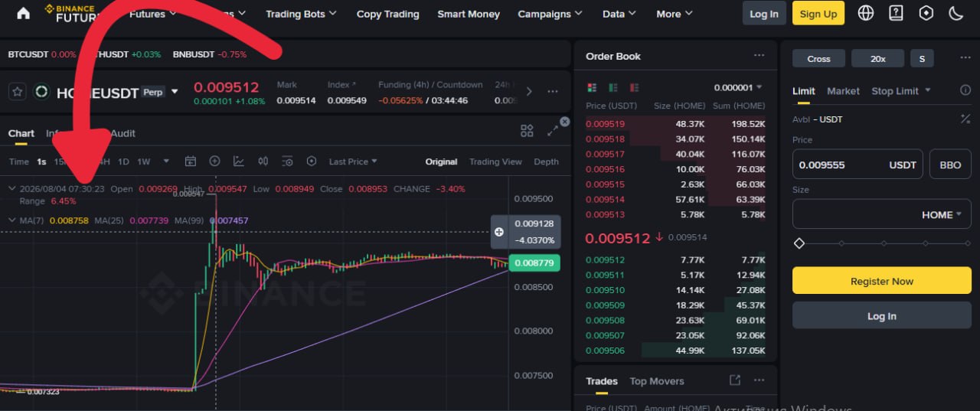
Task: Click the hexagon app download icon
Action: (x=926, y=13)
